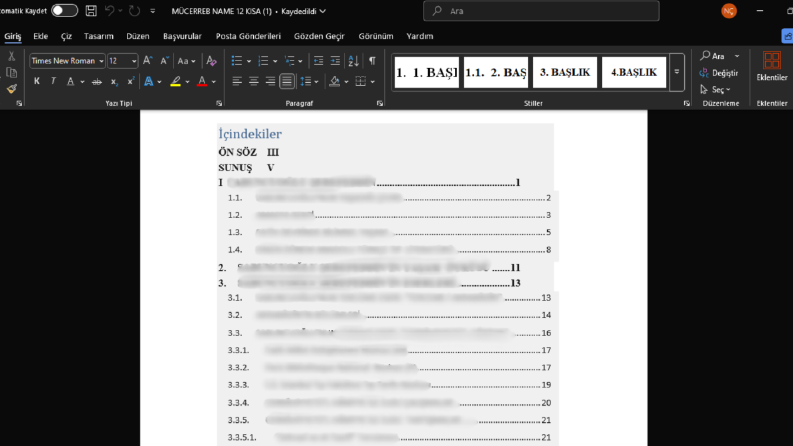Open Quick Access Toolbar customize arrow

[153, 11]
